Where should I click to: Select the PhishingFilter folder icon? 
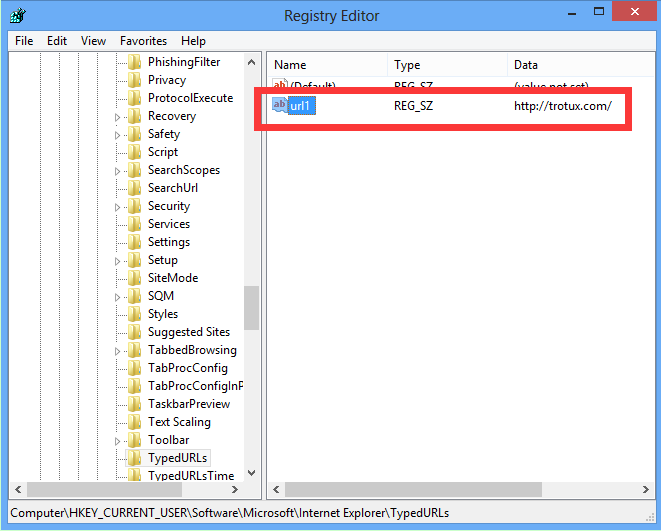(x=135, y=62)
